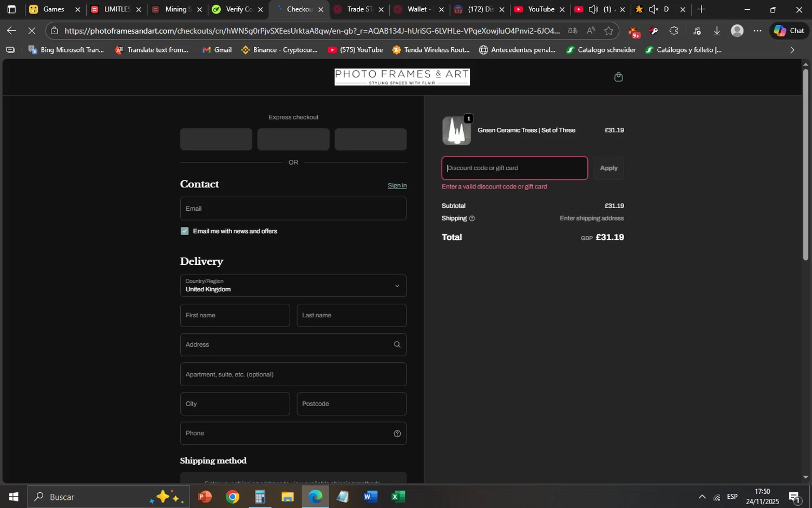Launch PowerPoint from the taskbar
Screen dimensions: 812x508
click(205, 497)
